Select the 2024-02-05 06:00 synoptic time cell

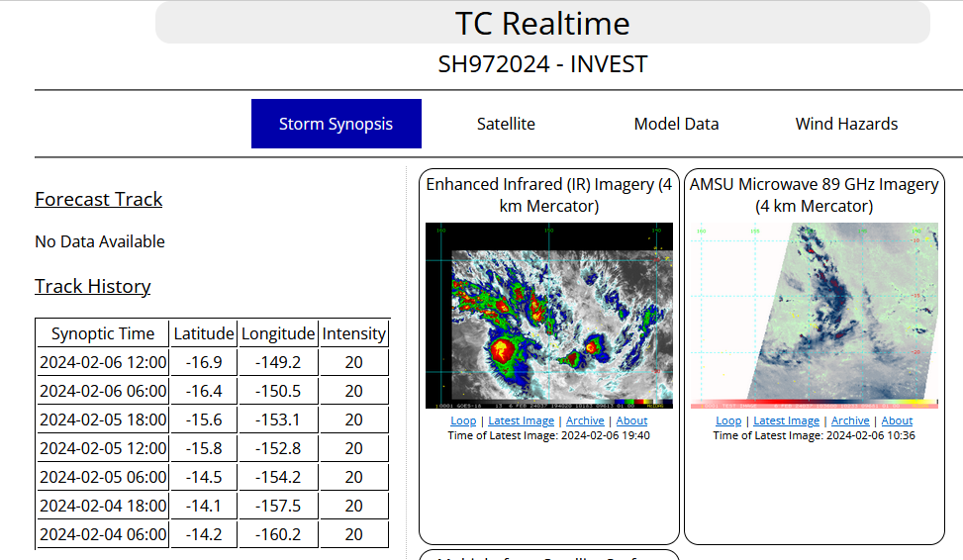click(103, 477)
